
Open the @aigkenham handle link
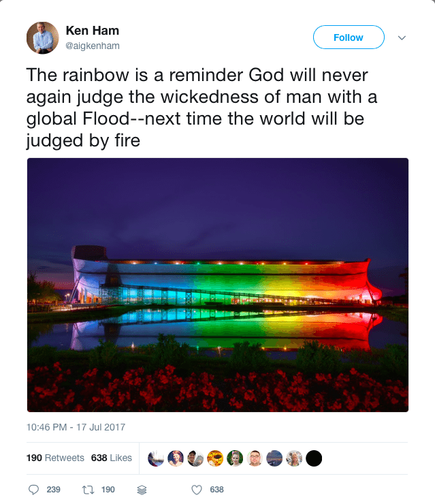[93, 46]
